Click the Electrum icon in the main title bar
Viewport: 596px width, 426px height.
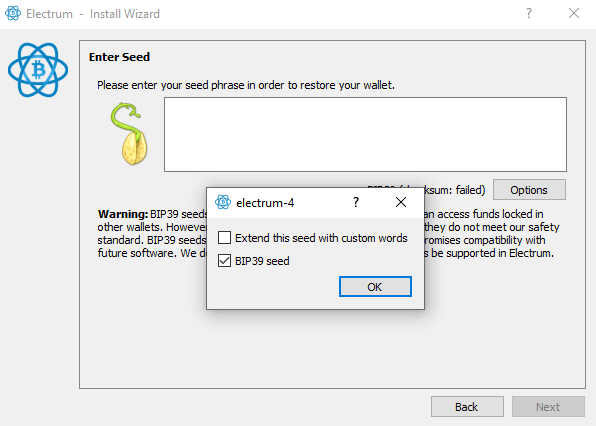(x=13, y=13)
